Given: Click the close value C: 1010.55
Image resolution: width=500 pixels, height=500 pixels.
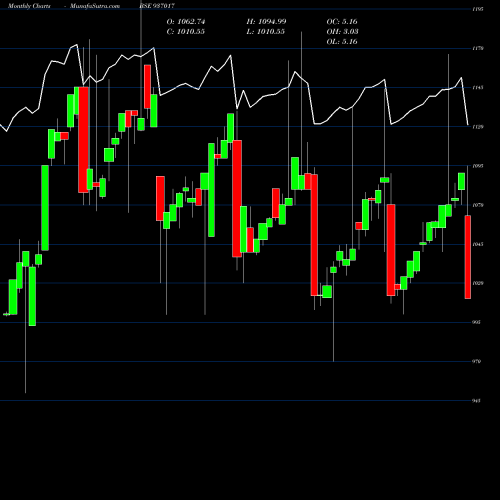Looking at the screenshot, I should (x=186, y=32).
